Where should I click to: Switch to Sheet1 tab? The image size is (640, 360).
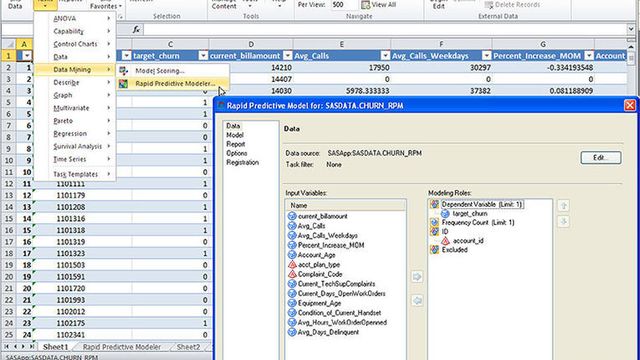(56, 347)
